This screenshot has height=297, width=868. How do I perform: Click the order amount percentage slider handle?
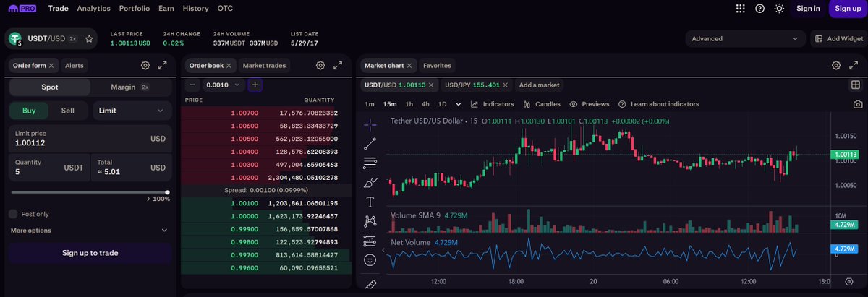pos(168,192)
